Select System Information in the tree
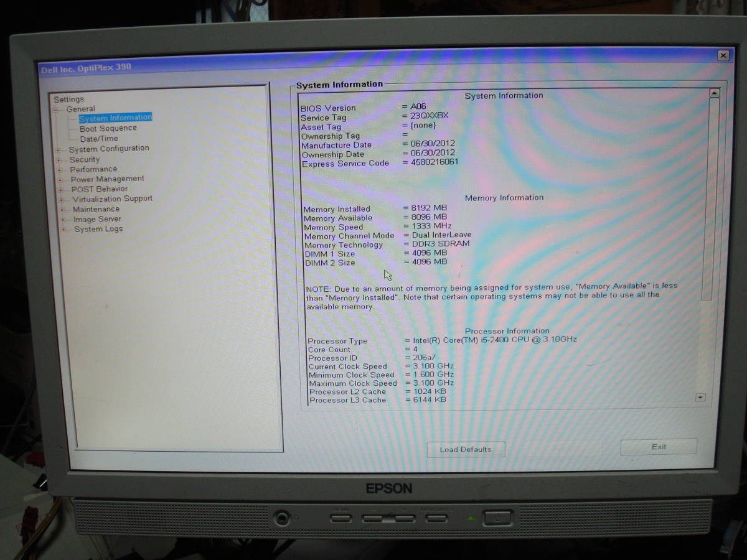747x560 pixels. click(115, 118)
